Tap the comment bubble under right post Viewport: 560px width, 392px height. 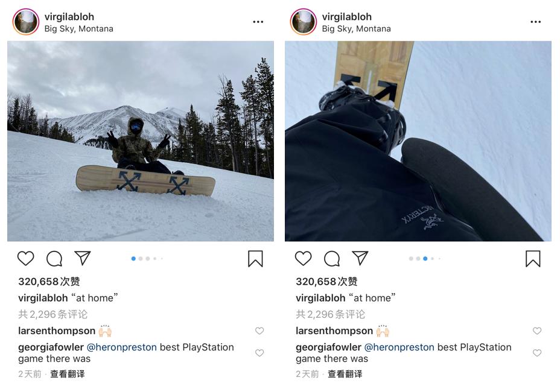click(x=332, y=259)
